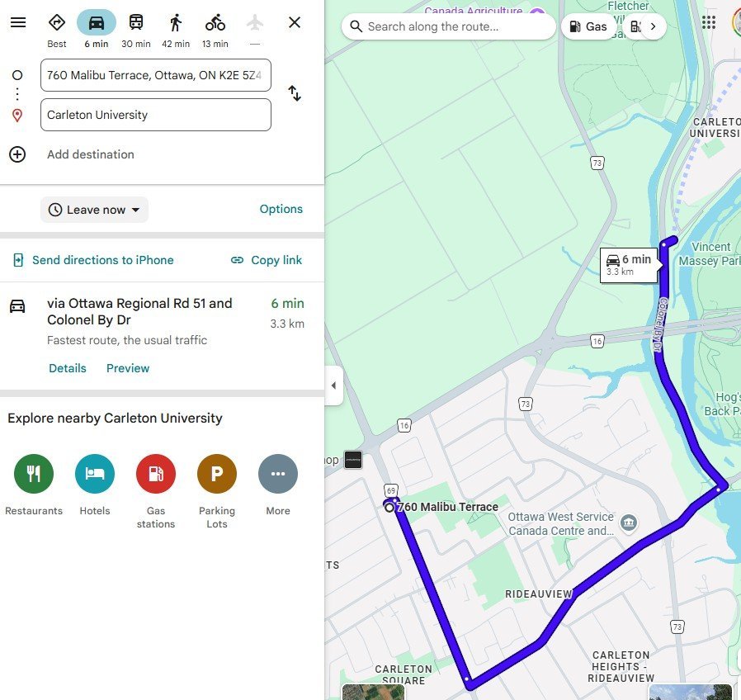The width and height of the screenshot is (741, 700).
Task: Choose cycling directions mode
Action: 215,22
